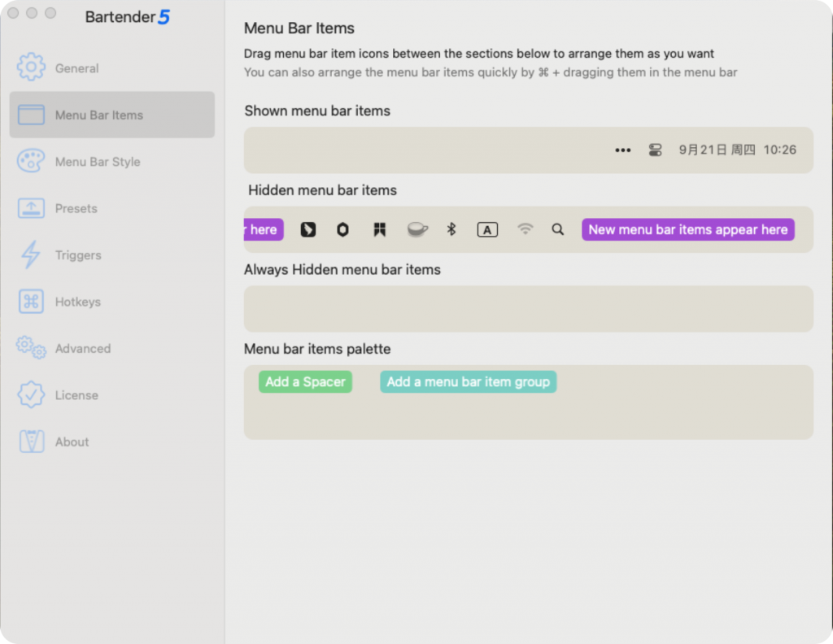Select the black arrow app icon

(308, 229)
